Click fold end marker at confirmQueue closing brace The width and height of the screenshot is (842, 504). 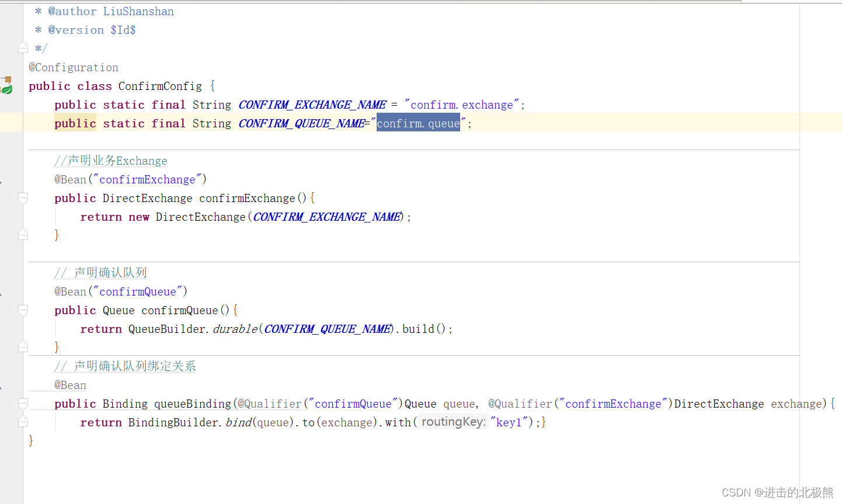click(x=23, y=347)
